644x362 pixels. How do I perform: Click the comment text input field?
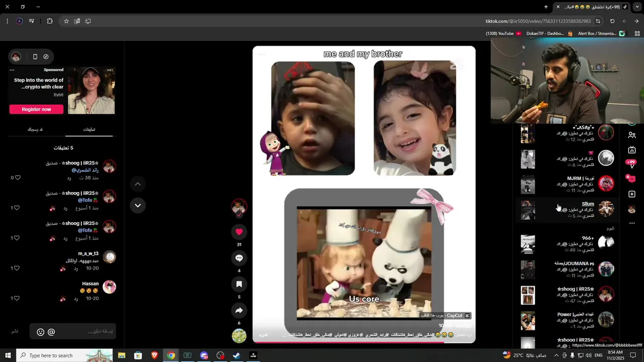[x=73, y=331]
